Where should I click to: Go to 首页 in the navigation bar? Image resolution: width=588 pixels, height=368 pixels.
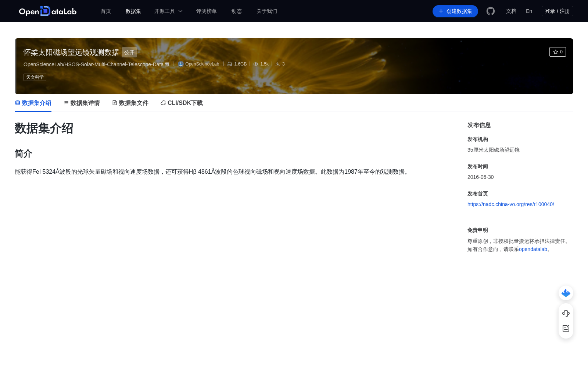(x=106, y=11)
